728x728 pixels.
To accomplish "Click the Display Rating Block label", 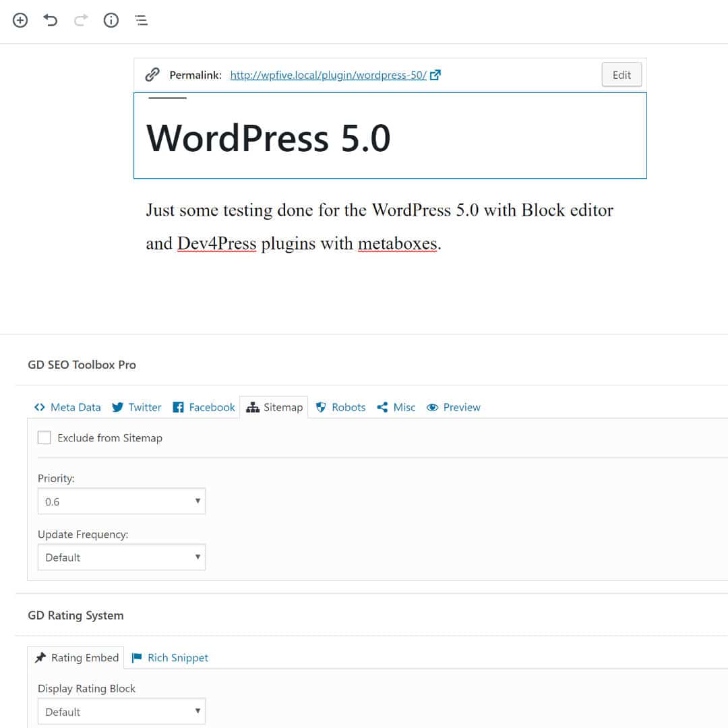I will tap(86, 688).
